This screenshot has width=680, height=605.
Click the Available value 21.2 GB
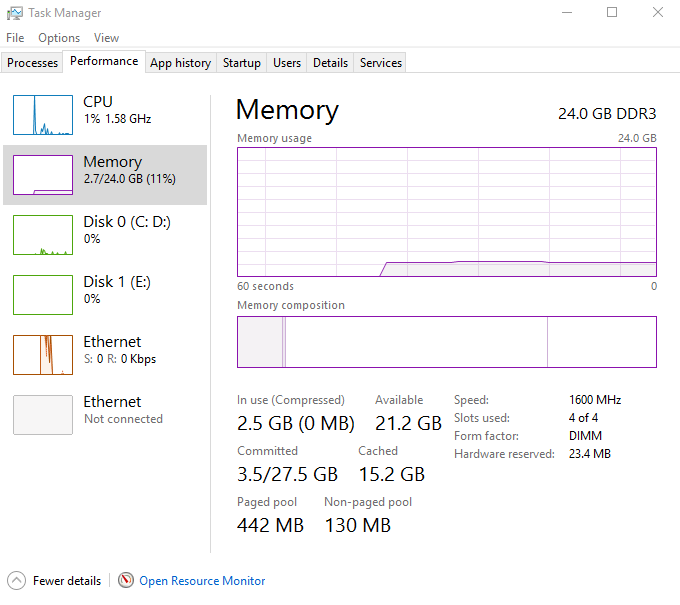click(x=408, y=423)
